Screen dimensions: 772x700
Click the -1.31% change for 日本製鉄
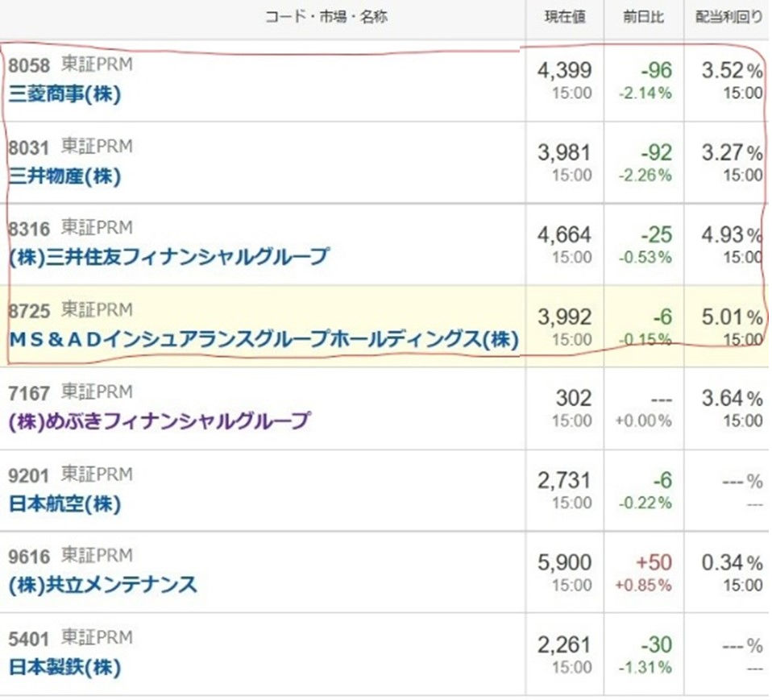[x=644, y=668]
